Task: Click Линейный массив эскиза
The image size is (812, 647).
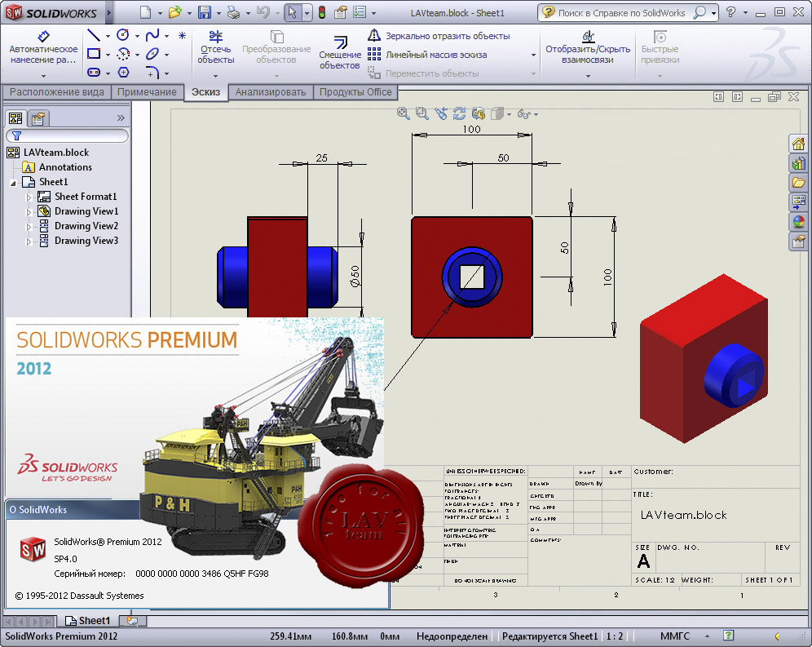Action: [428, 55]
